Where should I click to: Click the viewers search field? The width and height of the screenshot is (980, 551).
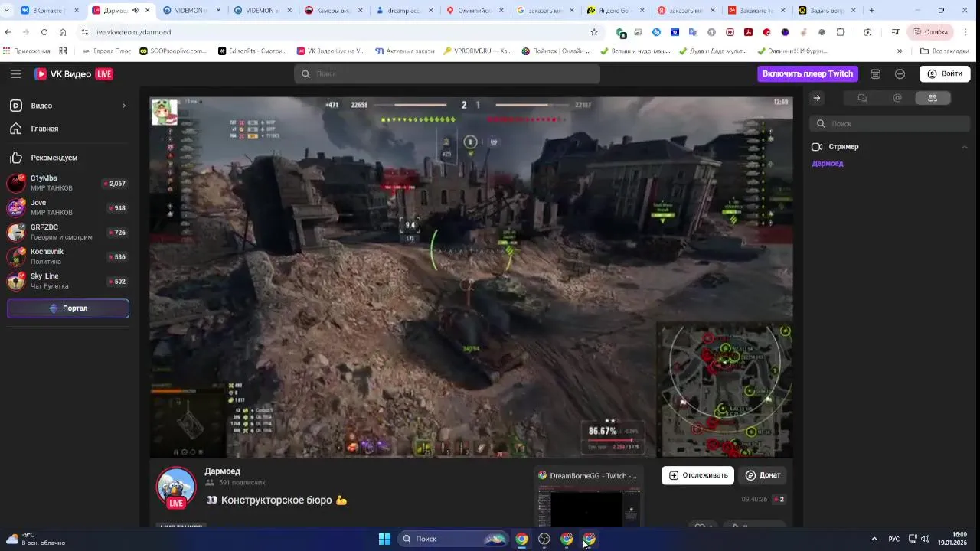click(x=890, y=123)
